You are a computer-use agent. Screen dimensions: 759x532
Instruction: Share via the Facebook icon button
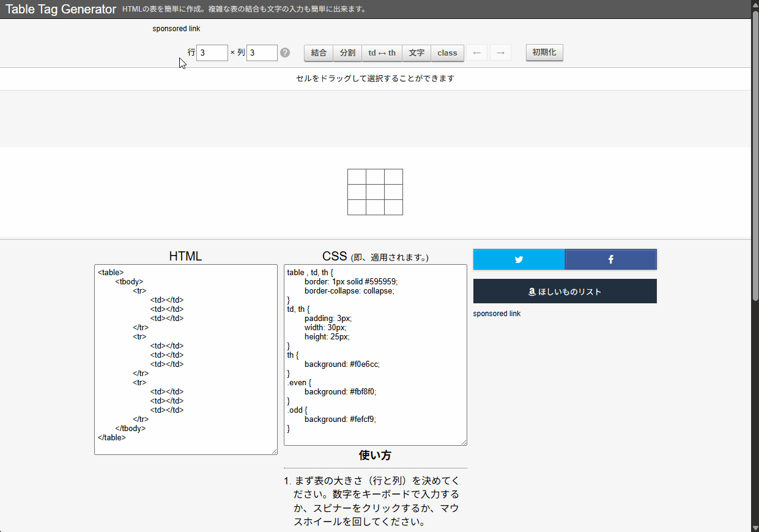tap(610, 259)
